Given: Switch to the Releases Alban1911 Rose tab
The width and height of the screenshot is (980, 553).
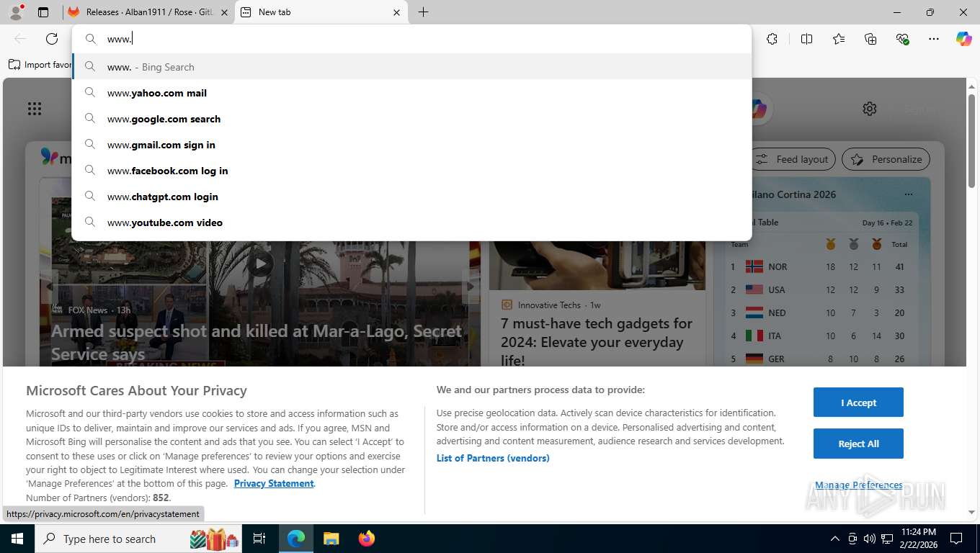Looking at the screenshot, I should [148, 12].
